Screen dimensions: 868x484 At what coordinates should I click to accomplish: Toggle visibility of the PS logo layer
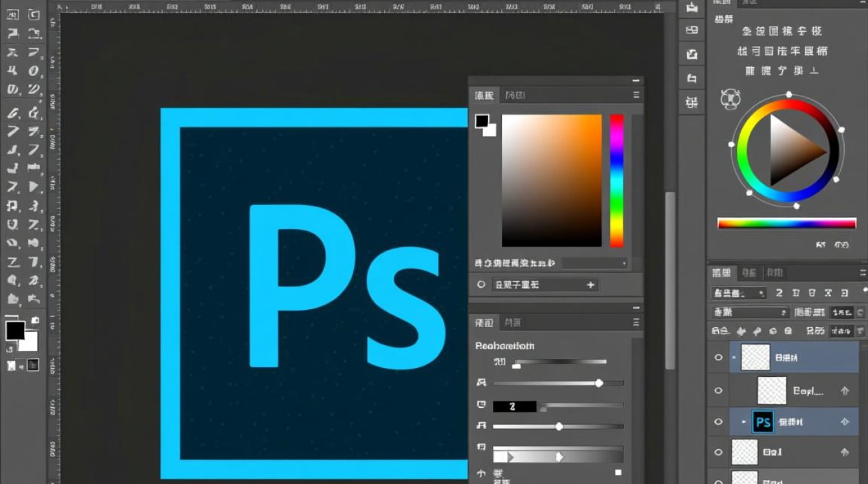pos(718,421)
